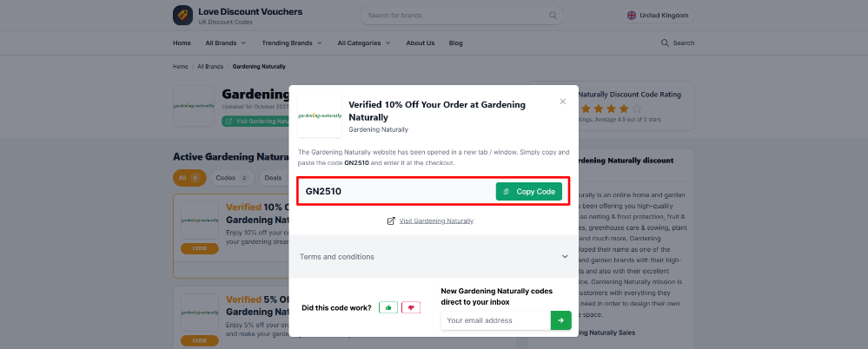The height and width of the screenshot is (349, 868).
Task: Open the Trending Brands dropdown menu
Action: 292,43
